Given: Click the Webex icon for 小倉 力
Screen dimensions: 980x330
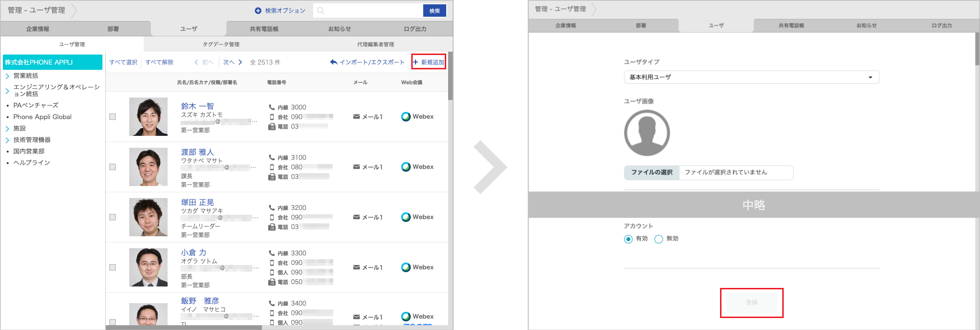Looking at the screenshot, I should [x=406, y=267].
